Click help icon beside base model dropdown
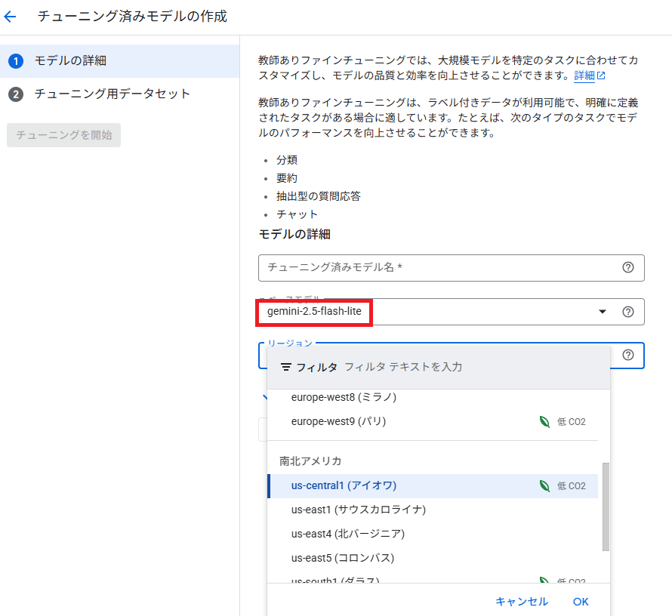 (x=627, y=312)
